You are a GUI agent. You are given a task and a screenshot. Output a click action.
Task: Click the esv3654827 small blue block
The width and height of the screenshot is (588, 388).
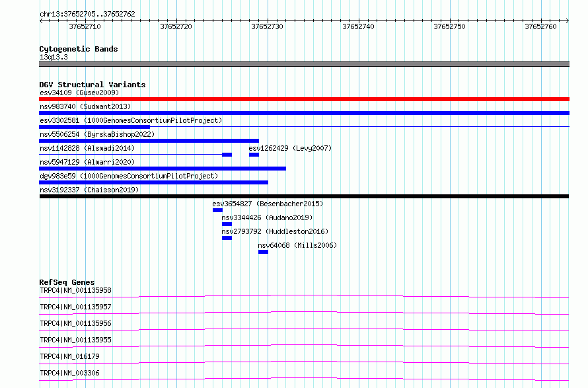[217, 210]
